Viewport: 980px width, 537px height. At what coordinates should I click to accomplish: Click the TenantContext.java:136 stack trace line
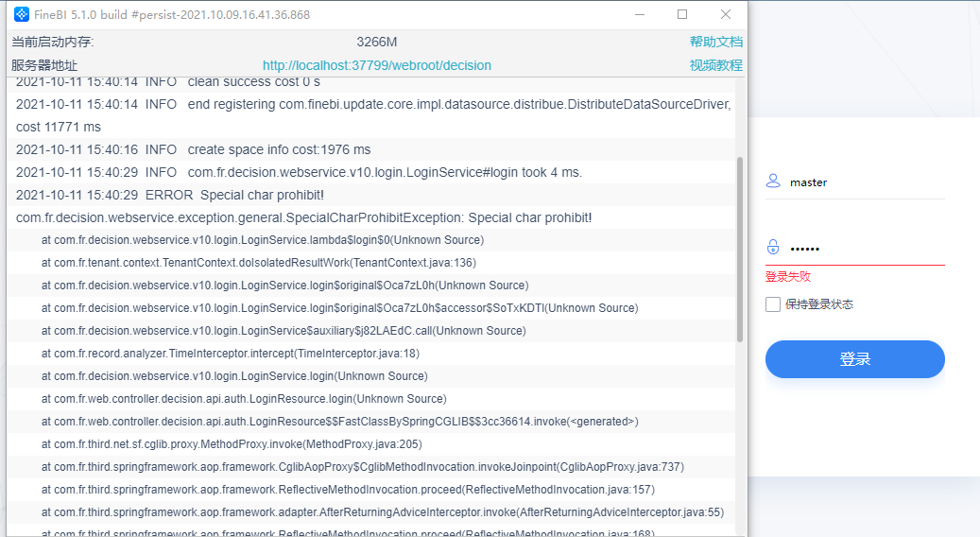pyautogui.click(x=259, y=263)
